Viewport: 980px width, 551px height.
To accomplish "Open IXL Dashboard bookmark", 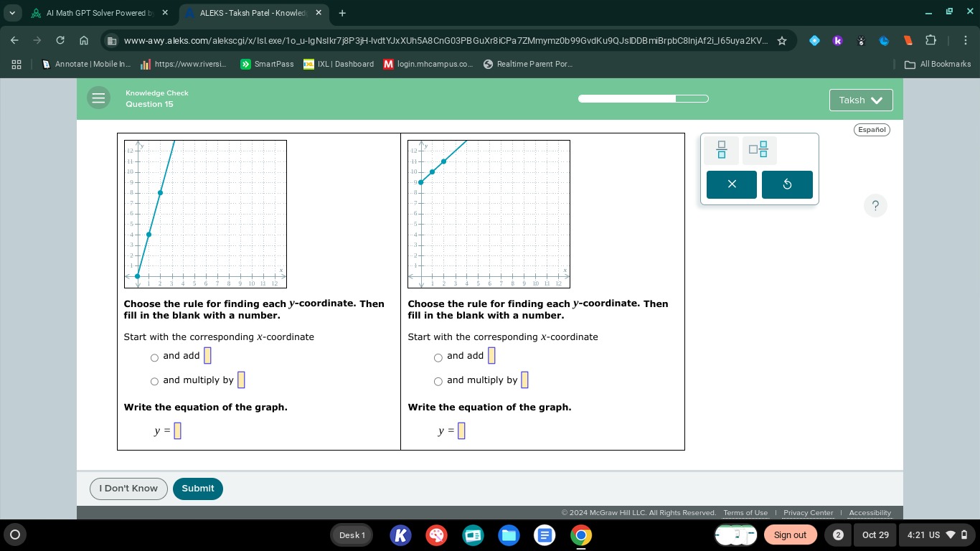I will coord(339,64).
